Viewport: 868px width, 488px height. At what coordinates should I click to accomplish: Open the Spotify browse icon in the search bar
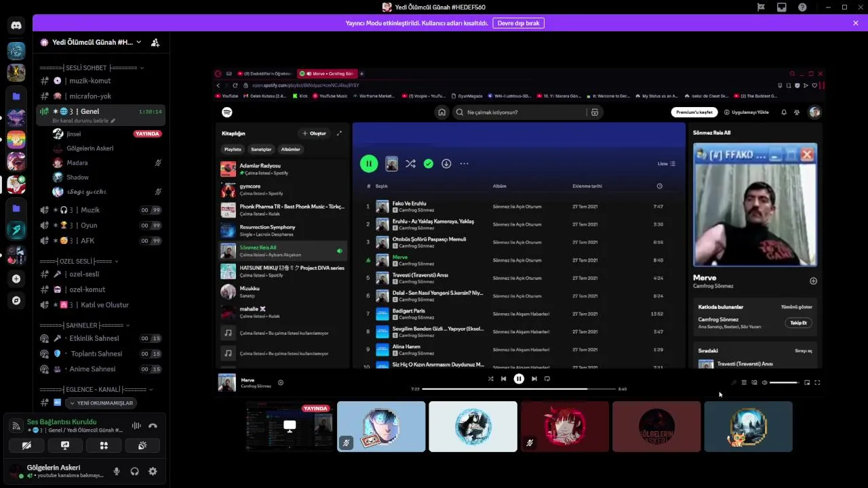[595, 113]
